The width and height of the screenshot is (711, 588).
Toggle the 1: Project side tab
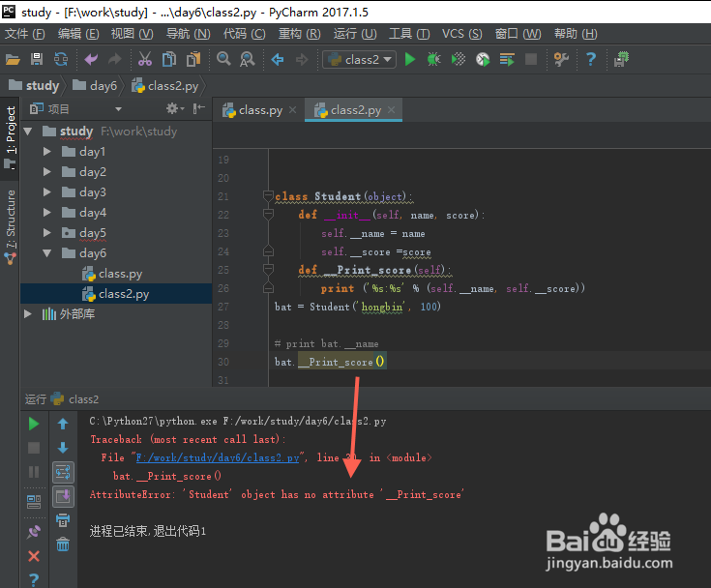point(10,137)
